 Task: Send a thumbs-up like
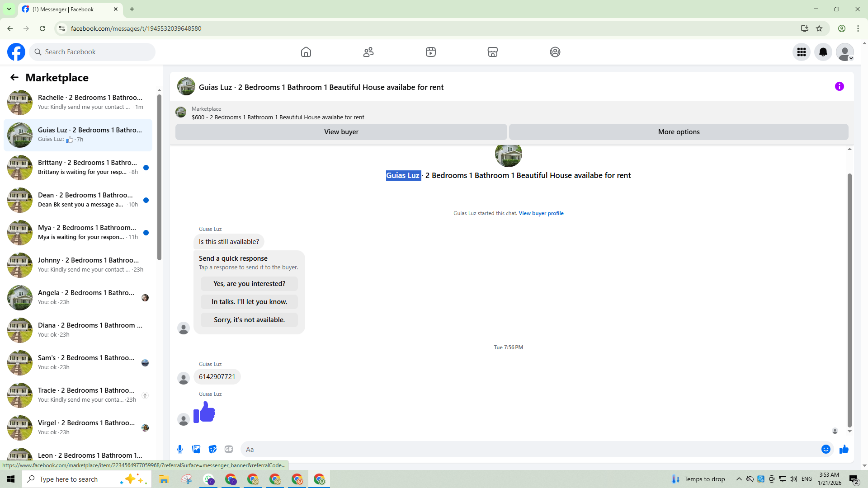pyautogui.click(x=844, y=449)
